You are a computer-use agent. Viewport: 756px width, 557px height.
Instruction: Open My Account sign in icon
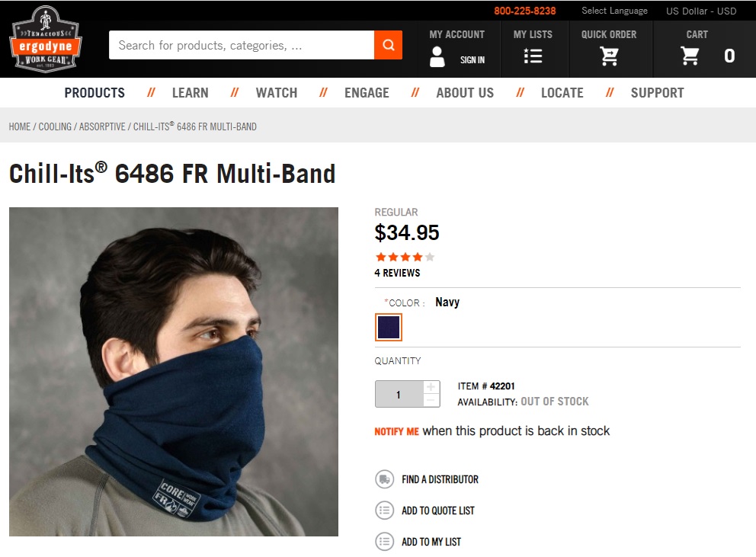tap(437, 57)
